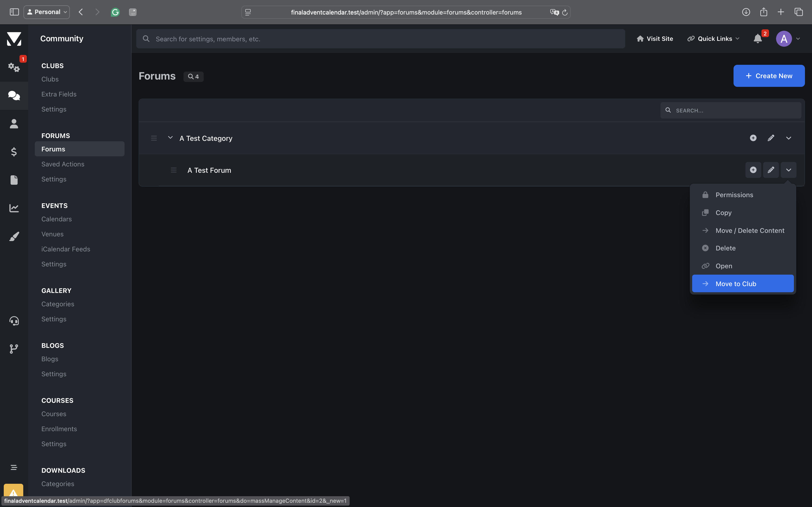Screen dimensions: 812x507
Task: Open the Members section icon in sidebar
Action: point(14,124)
